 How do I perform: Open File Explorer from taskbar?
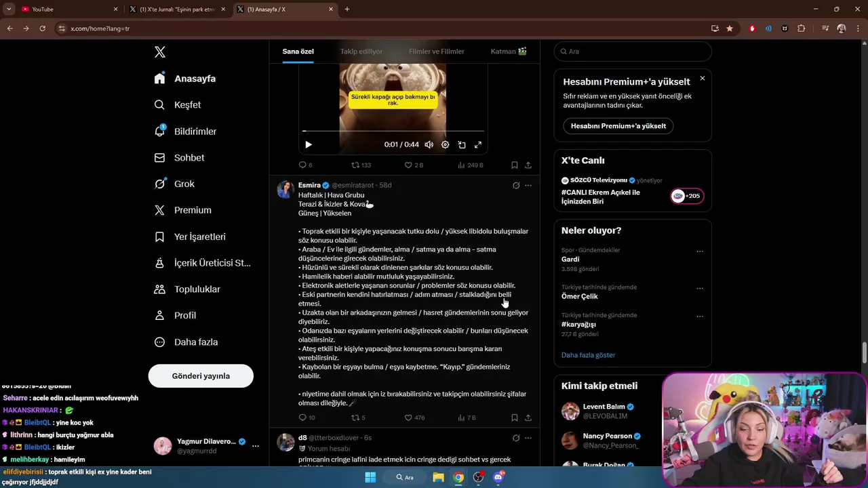click(438, 477)
